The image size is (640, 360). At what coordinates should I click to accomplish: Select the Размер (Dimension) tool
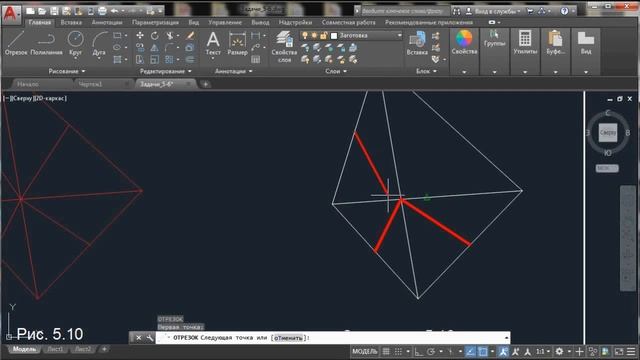[x=237, y=43]
